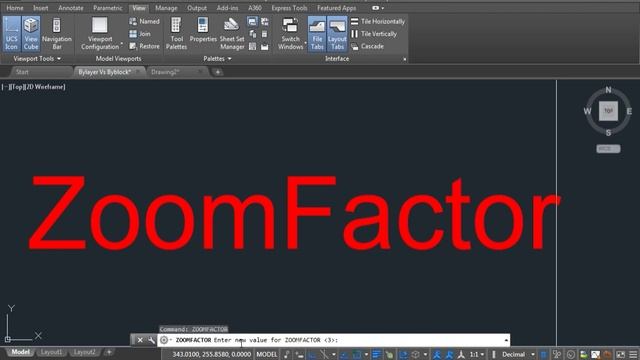640x360 pixels.
Task: Click the N compass direction on ViewCube
Action: pos(608,90)
